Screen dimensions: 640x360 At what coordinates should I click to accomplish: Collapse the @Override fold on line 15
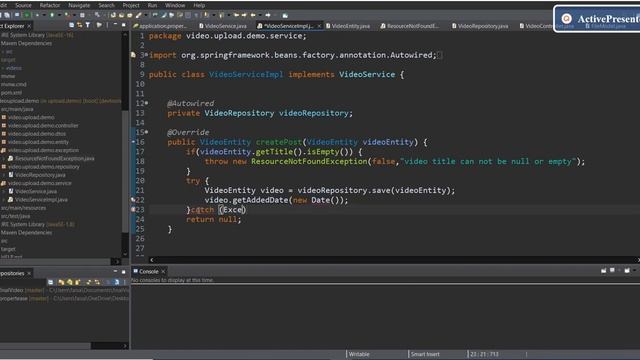coord(147,132)
